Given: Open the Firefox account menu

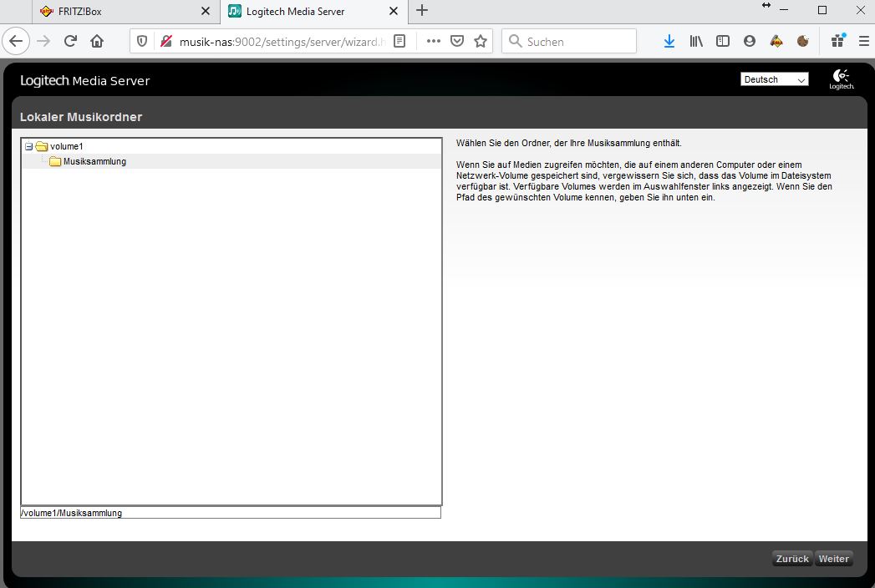Looking at the screenshot, I should click(x=750, y=41).
